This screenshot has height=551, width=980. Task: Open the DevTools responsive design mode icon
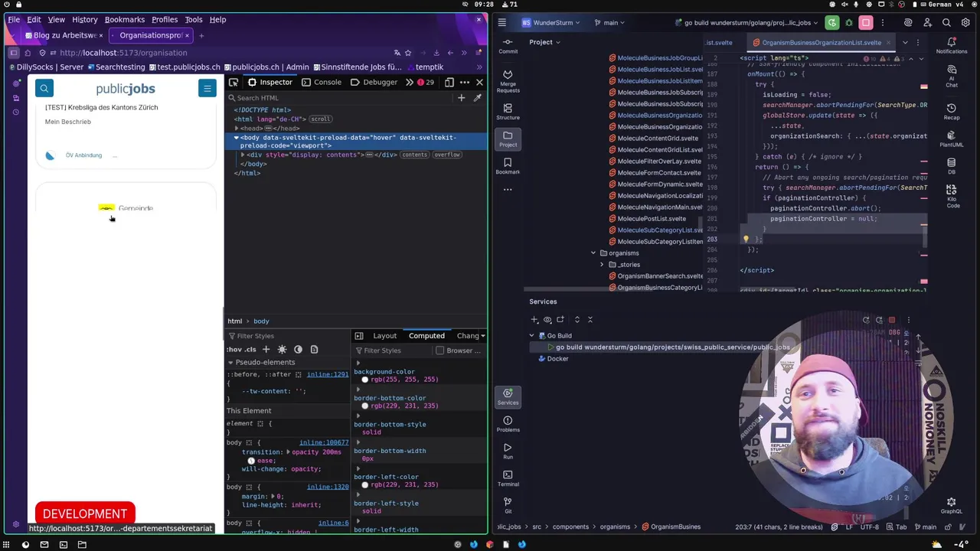(449, 82)
